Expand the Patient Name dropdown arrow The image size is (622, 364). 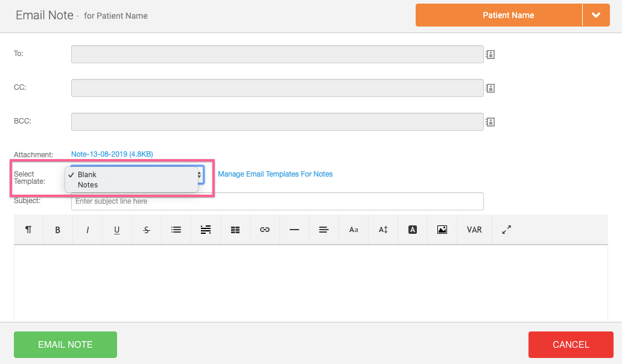596,15
